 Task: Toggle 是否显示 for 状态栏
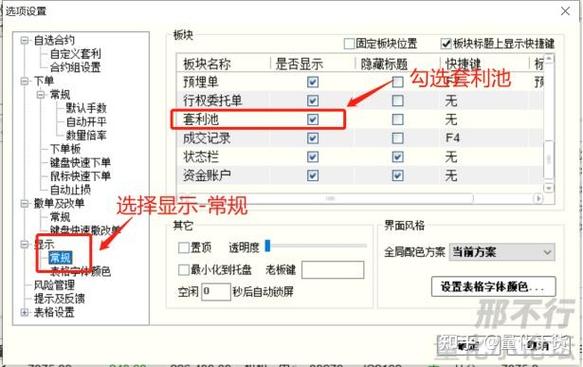click(x=313, y=157)
